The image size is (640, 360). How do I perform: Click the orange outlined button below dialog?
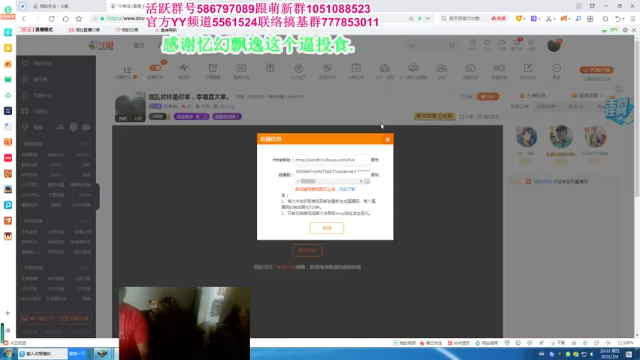pyautogui.click(x=307, y=250)
